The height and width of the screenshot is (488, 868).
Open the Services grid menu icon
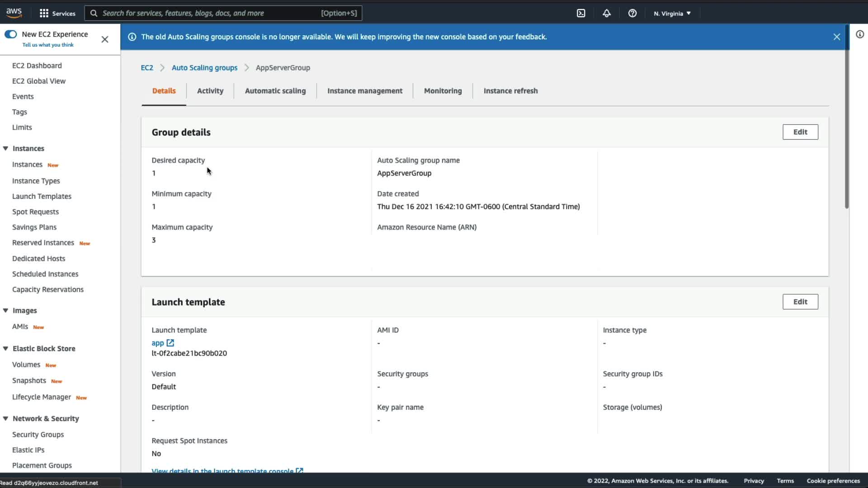coord(44,13)
